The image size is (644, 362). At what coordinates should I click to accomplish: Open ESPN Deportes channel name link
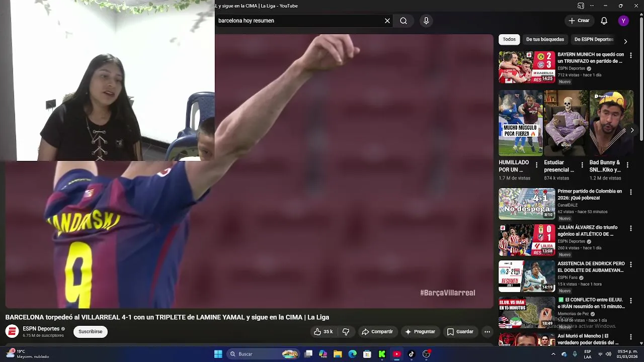41,329
